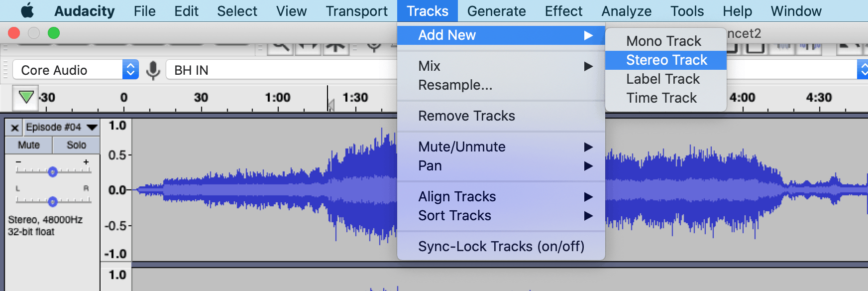Open the Effect menu
The height and width of the screenshot is (291, 868).
(x=563, y=10)
